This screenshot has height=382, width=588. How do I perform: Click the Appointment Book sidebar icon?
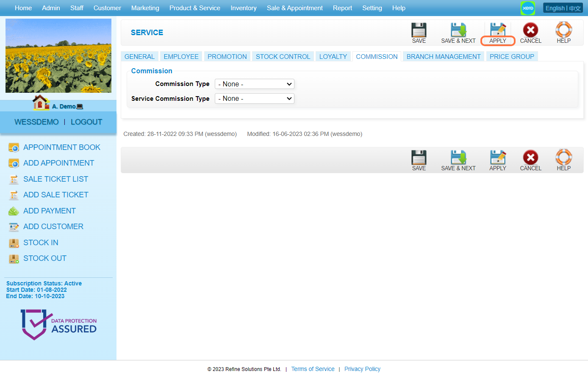tap(14, 147)
